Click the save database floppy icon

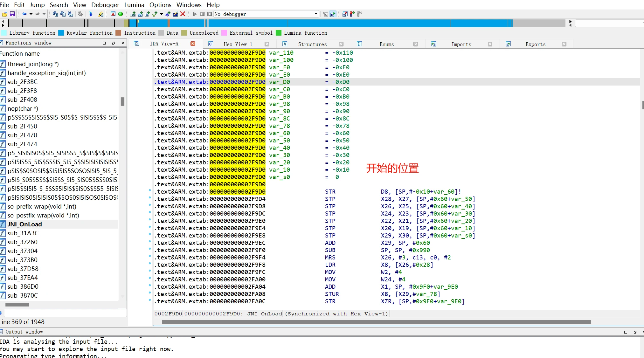(12, 14)
